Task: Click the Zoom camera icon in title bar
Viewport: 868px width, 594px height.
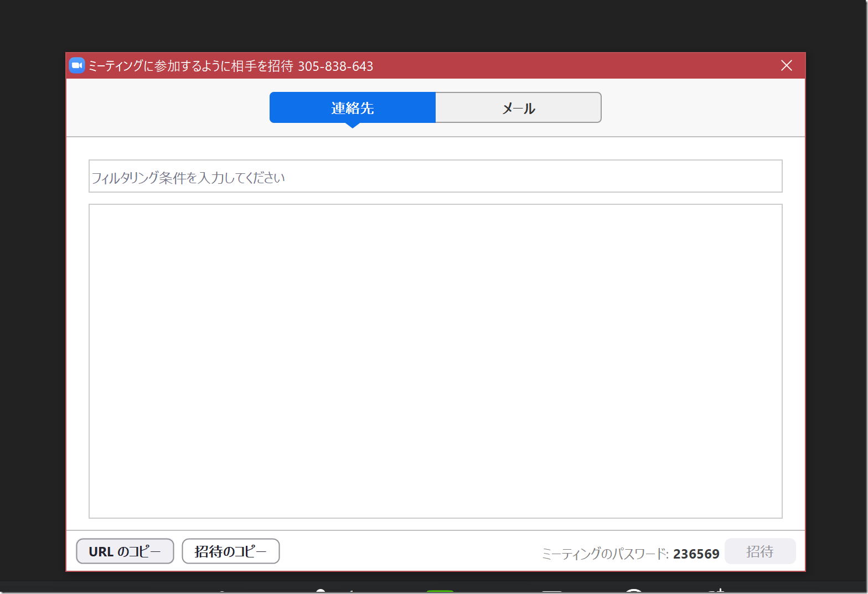Action: (x=77, y=65)
